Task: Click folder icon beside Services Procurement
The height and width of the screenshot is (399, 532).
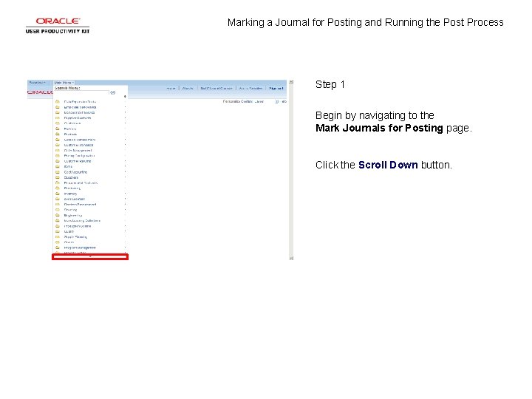Action: [x=58, y=204]
